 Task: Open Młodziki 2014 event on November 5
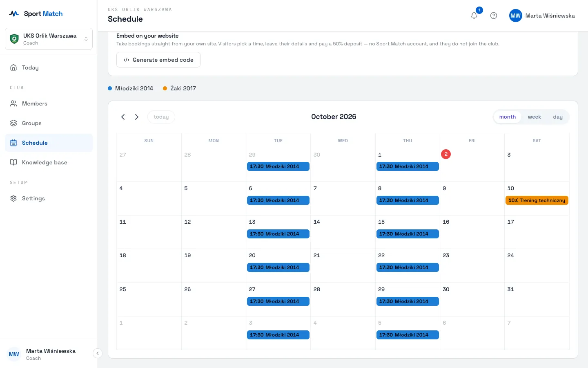click(408, 335)
